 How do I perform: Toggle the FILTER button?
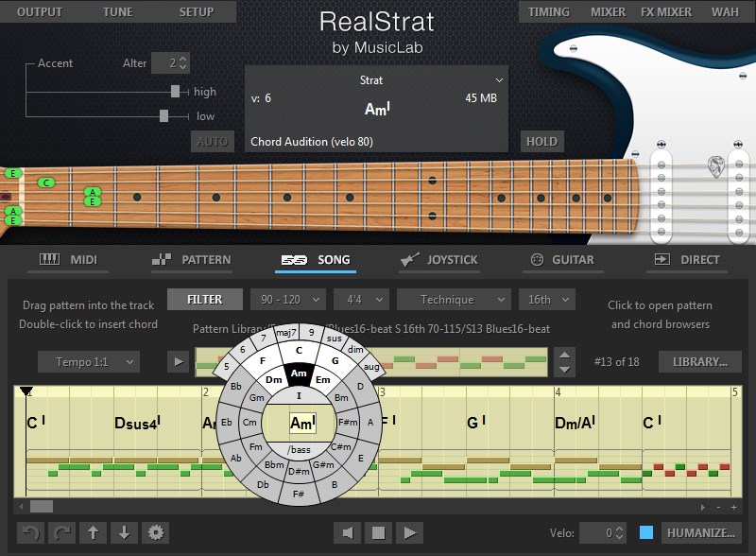[205, 300]
